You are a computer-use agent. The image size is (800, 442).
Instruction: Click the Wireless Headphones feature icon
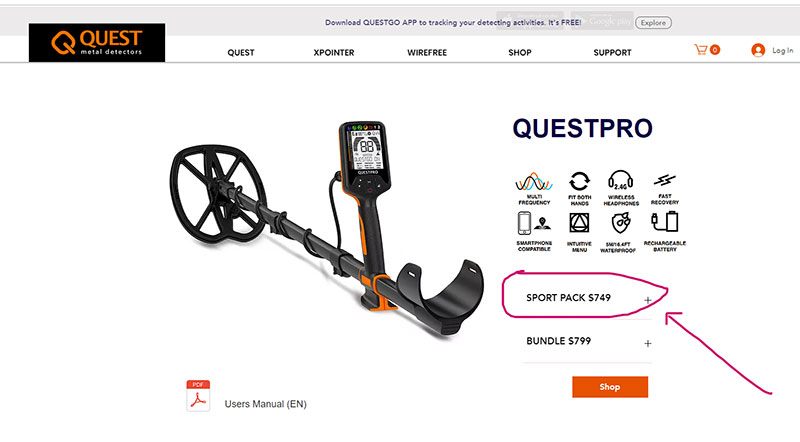621,181
